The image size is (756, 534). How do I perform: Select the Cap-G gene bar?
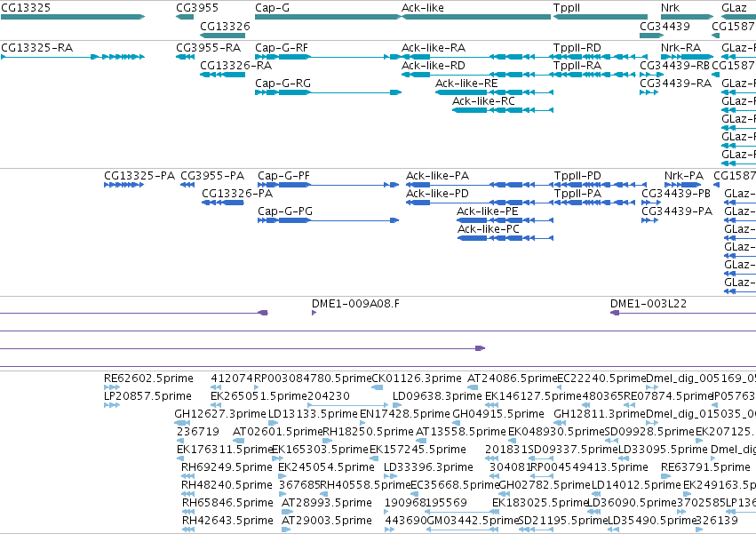[x=328, y=17]
